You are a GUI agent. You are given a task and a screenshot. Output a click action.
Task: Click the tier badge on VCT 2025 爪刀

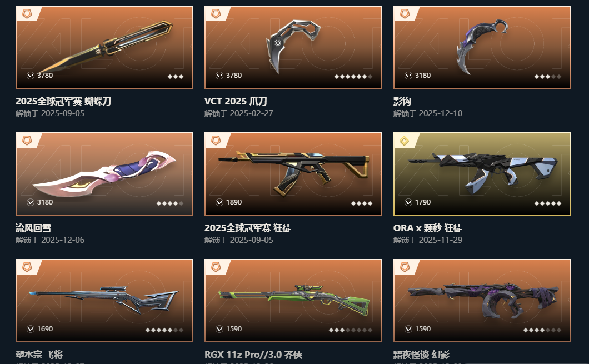click(x=216, y=14)
